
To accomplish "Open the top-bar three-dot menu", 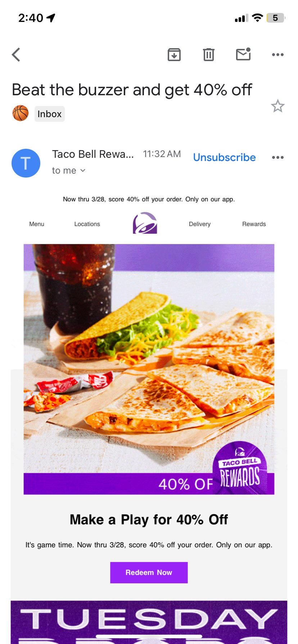I will pyautogui.click(x=278, y=55).
